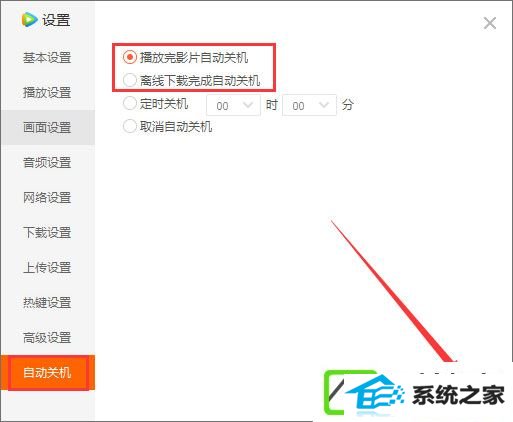Open the minute dropdown
Screen dimensions: 513x422
pyautogui.click(x=309, y=105)
